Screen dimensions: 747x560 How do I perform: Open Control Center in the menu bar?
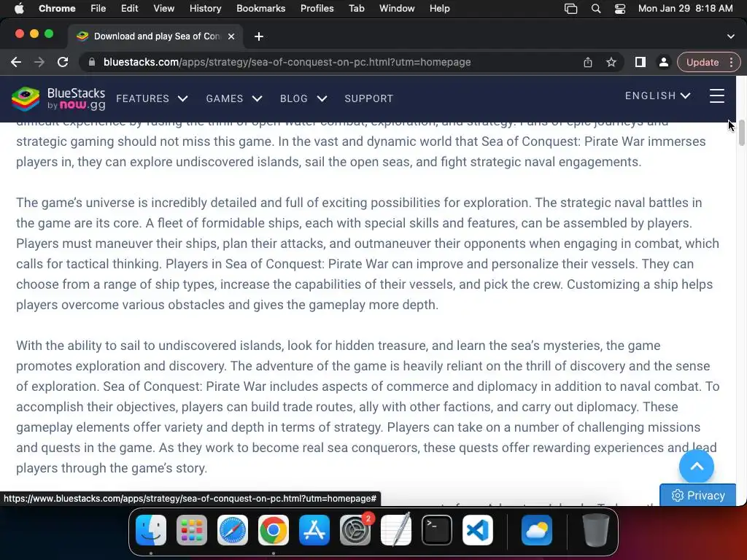[x=620, y=9]
